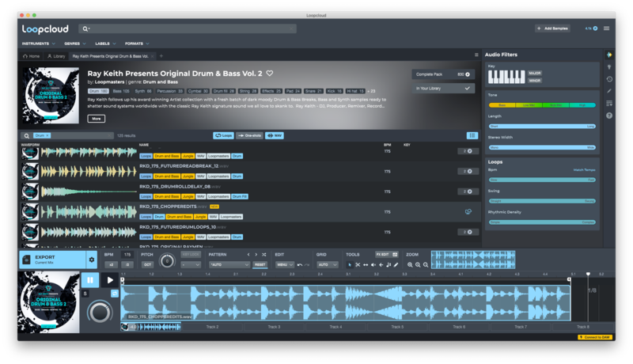This screenshot has width=633, height=364.
Task: Click the list view icon above results
Action: (472, 135)
